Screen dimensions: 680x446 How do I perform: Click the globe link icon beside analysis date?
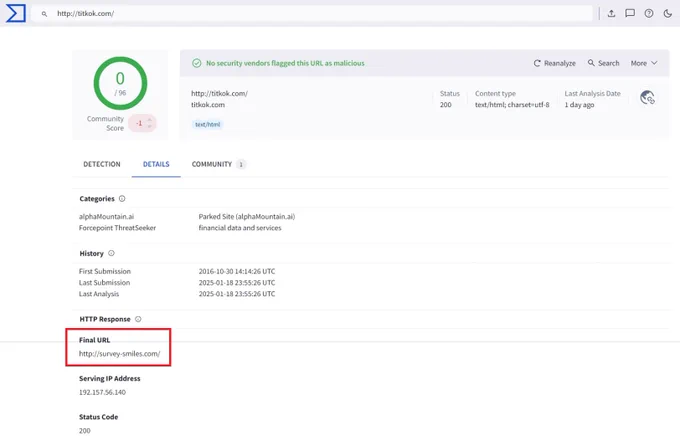(x=647, y=98)
